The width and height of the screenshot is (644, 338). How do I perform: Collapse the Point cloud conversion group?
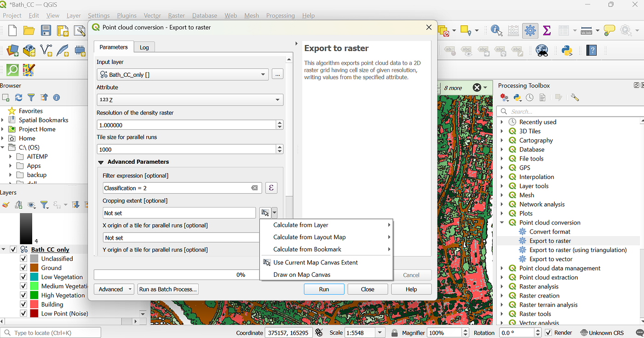click(x=501, y=223)
